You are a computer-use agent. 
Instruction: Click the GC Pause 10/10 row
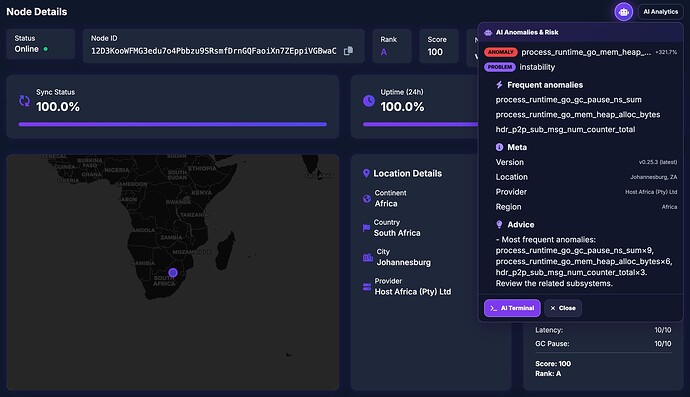point(603,344)
